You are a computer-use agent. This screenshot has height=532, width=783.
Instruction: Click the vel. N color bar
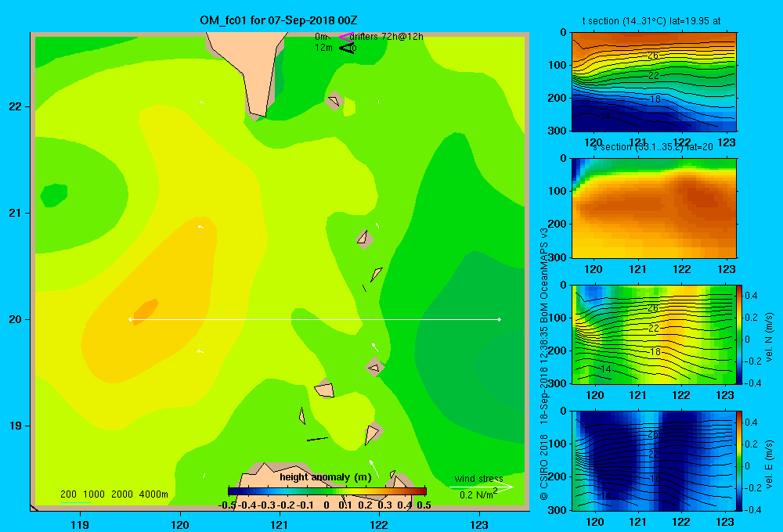point(740,334)
